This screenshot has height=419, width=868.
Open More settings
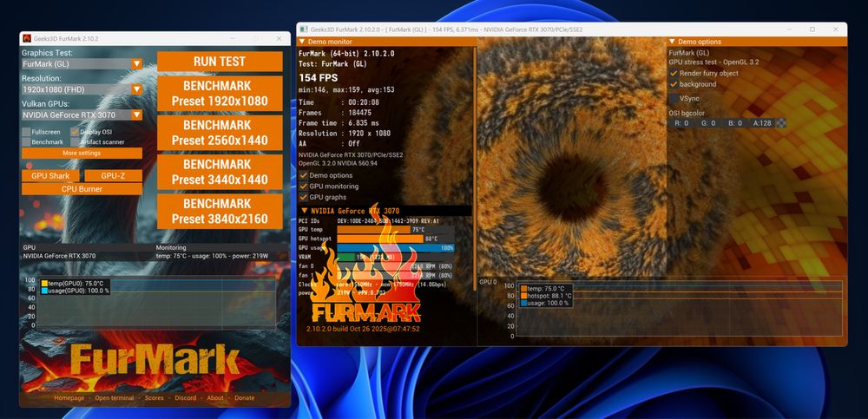82,154
